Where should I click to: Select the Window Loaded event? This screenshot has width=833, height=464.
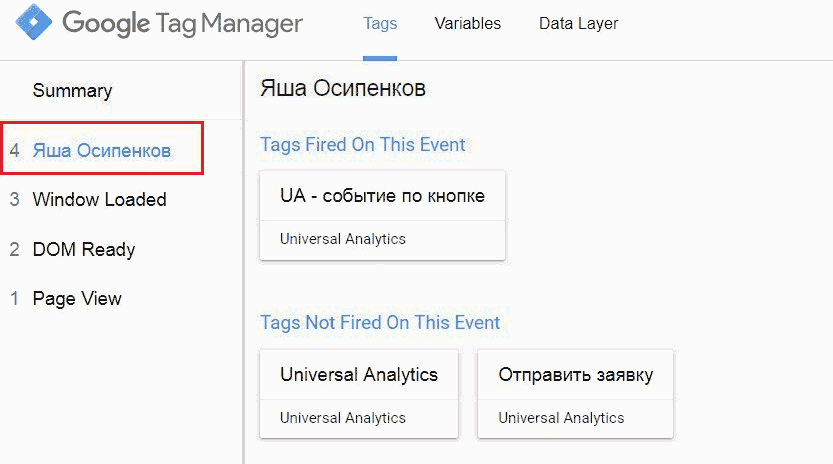click(99, 199)
